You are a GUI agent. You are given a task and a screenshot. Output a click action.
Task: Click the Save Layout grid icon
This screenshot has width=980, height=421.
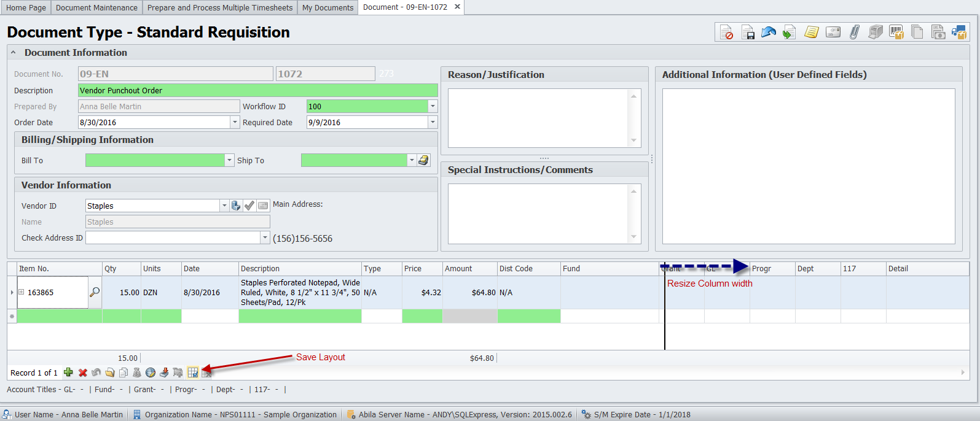[x=193, y=373]
